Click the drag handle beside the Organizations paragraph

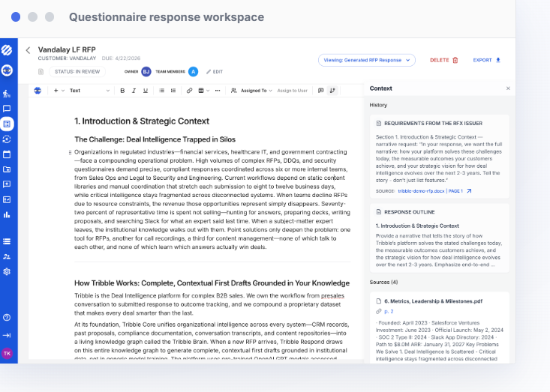click(70, 152)
